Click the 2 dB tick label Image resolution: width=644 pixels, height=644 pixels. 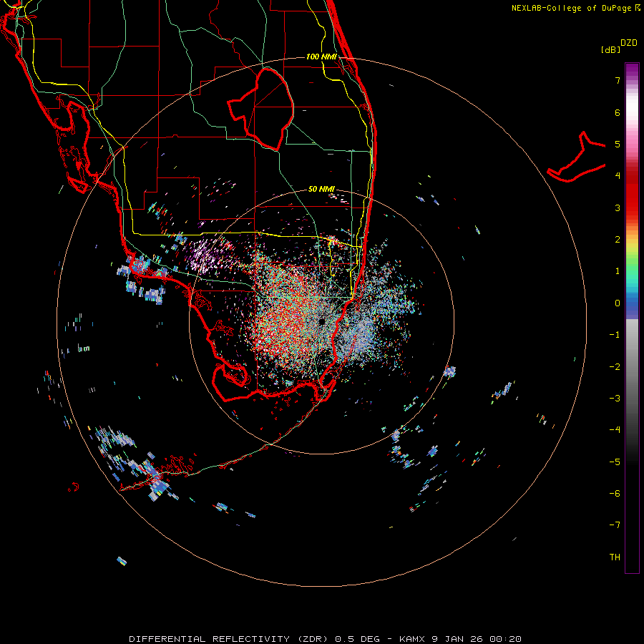coord(618,240)
